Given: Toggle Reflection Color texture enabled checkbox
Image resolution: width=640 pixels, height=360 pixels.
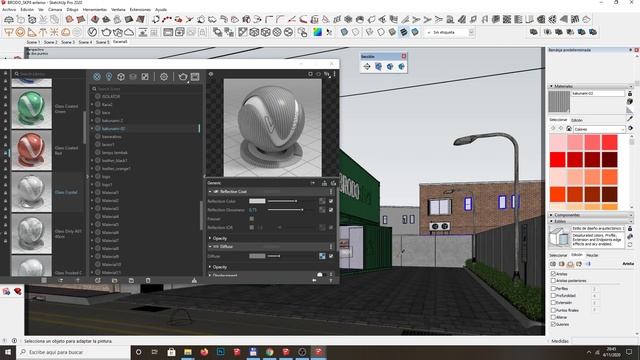Looking at the screenshot, I should pos(331,201).
